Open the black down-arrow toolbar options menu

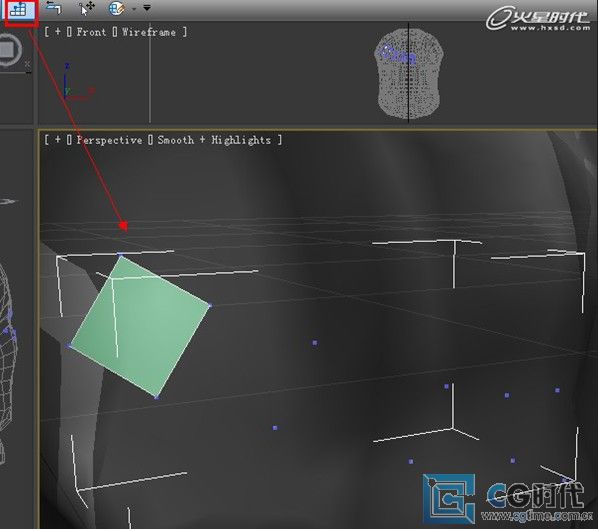pos(147,8)
